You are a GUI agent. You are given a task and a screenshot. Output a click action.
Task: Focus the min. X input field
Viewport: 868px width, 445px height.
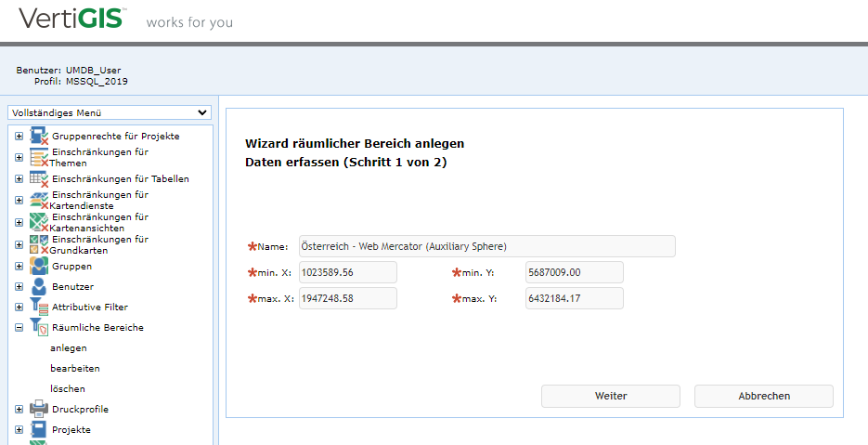pos(347,272)
